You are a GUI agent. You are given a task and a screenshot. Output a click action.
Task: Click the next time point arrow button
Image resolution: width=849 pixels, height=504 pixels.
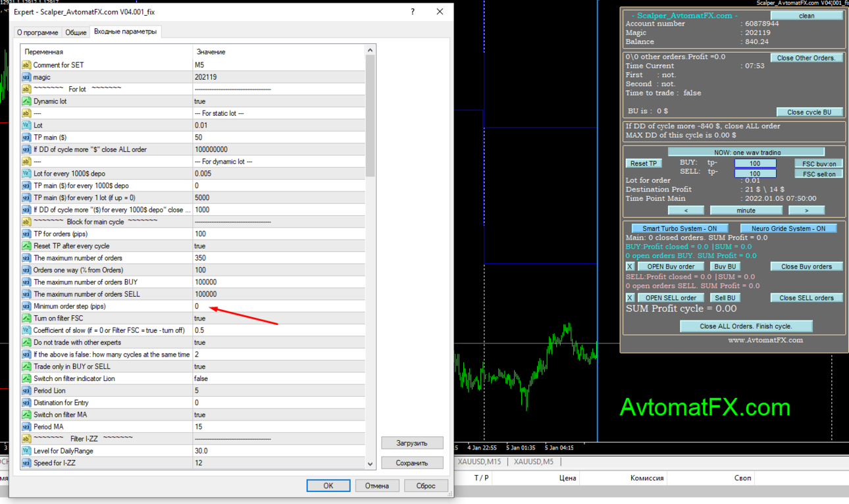pos(806,211)
